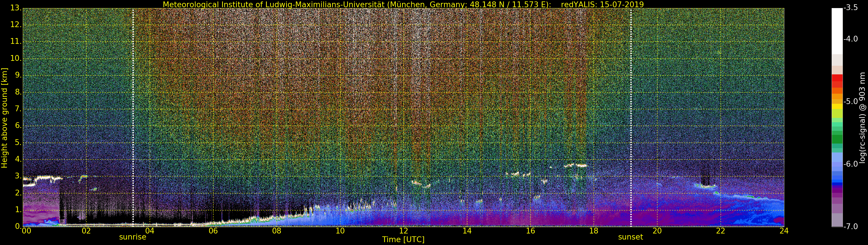This screenshot has height=245, width=868.
Task: Select the 'sunset' label under the time axis
Action: pos(630,237)
